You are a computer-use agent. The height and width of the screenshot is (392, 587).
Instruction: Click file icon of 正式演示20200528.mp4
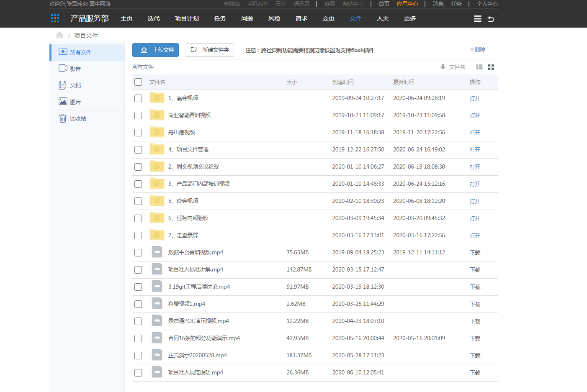[x=157, y=355]
